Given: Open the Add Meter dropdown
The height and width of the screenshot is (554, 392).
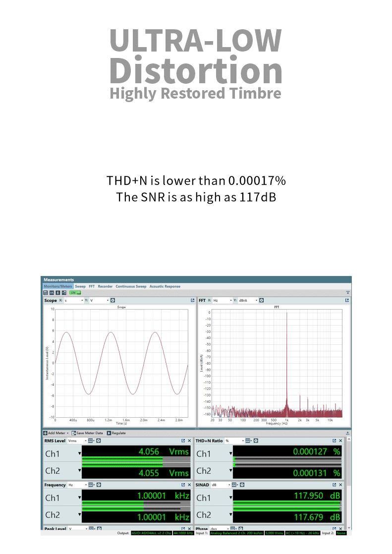Looking at the screenshot, I should pos(54,433).
